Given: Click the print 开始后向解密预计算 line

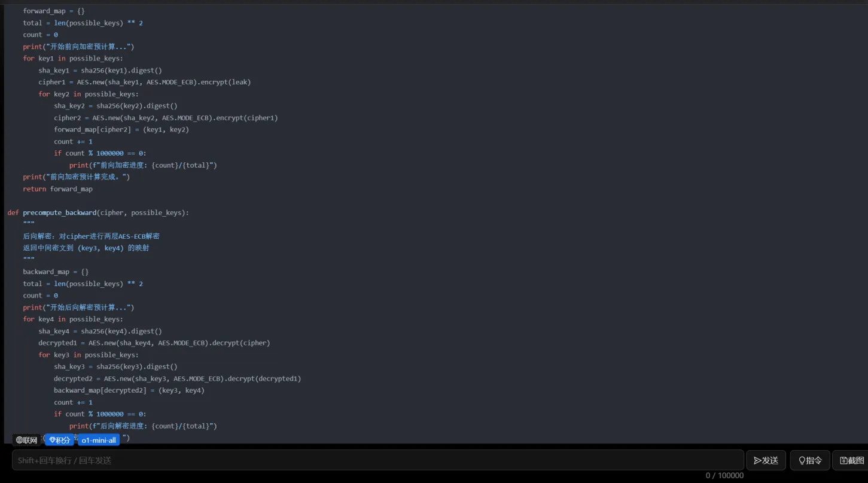Looking at the screenshot, I should coord(78,308).
